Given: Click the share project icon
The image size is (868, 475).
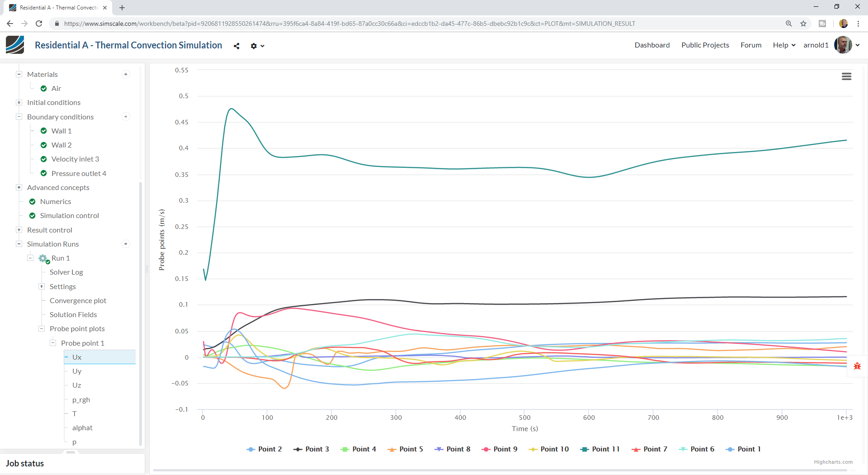Looking at the screenshot, I should tap(236, 46).
